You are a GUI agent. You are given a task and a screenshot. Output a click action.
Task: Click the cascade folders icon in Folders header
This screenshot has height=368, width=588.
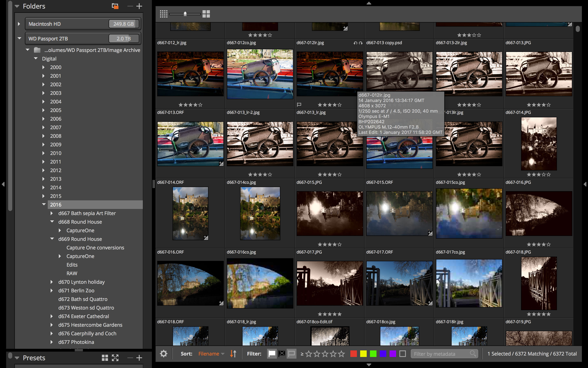point(115,6)
